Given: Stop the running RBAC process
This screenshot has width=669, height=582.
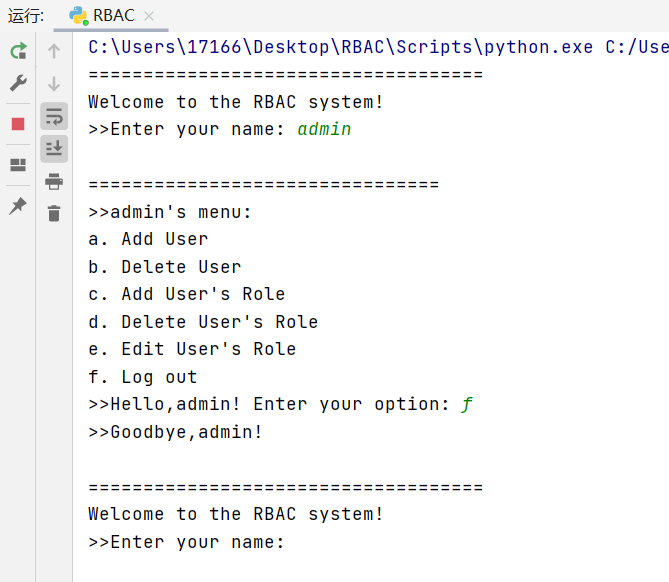Looking at the screenshot, I should (x=18, y=124).
